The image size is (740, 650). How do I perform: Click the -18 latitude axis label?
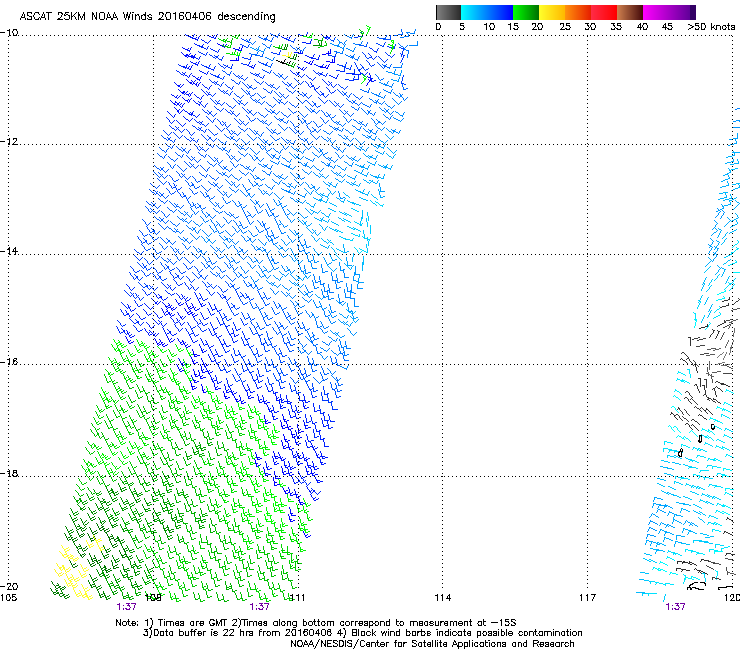coord(9,473)
